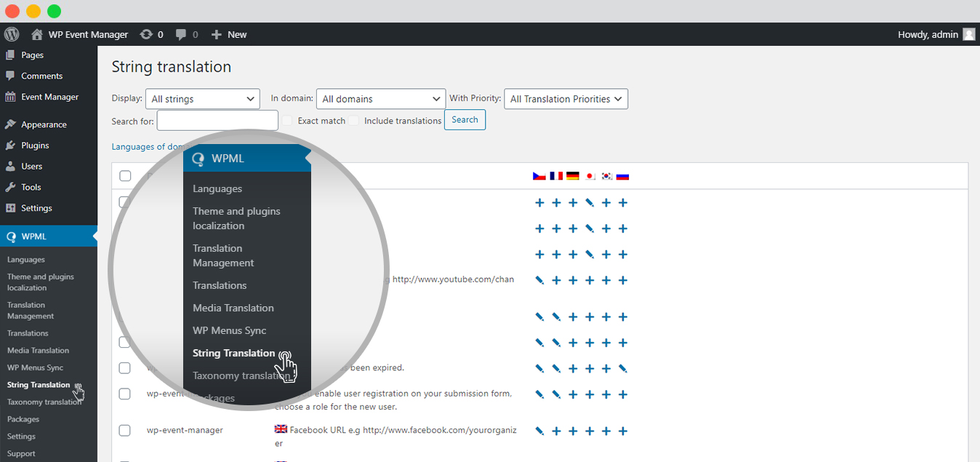Click the Korean flag column header
The image size is (980, 462).
click(x=606, y=176)
